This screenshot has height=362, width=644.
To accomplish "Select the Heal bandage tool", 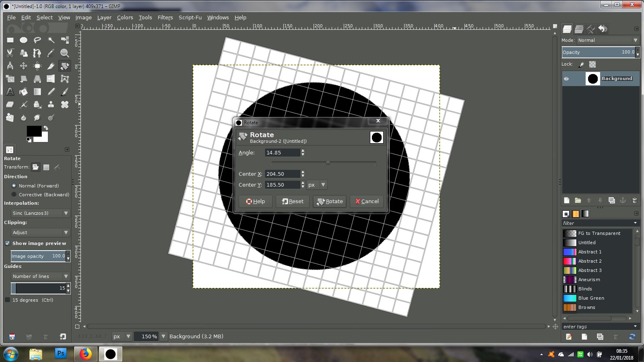I will [x=64, y=105].
